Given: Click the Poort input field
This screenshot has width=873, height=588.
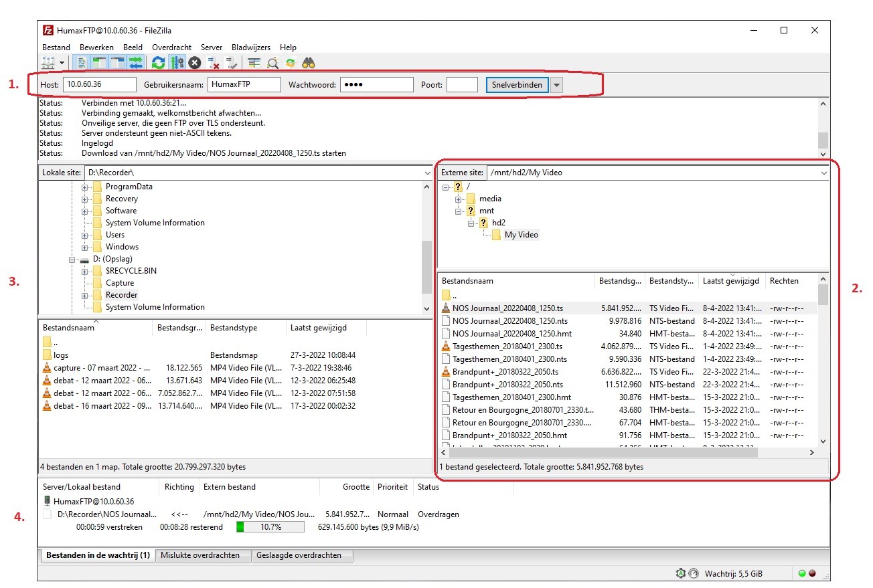Looking at the screenshot, I should coord(462,85).
